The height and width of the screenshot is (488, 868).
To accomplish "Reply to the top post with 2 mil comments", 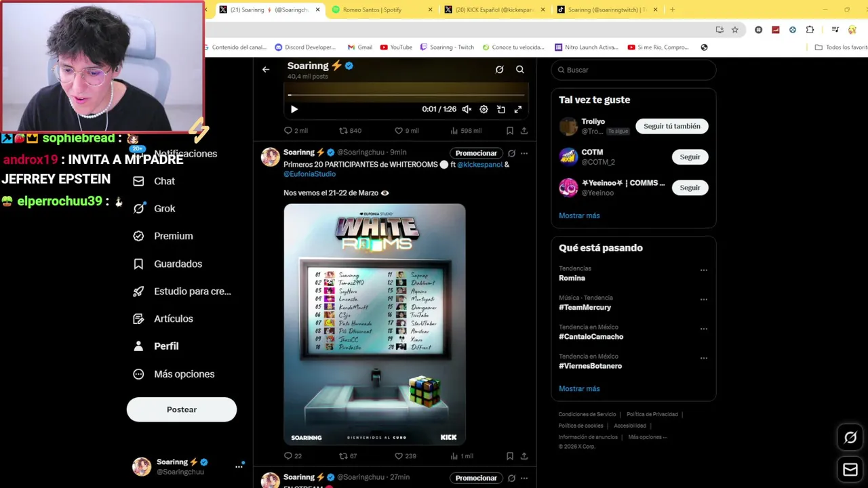I will (296, 131).
